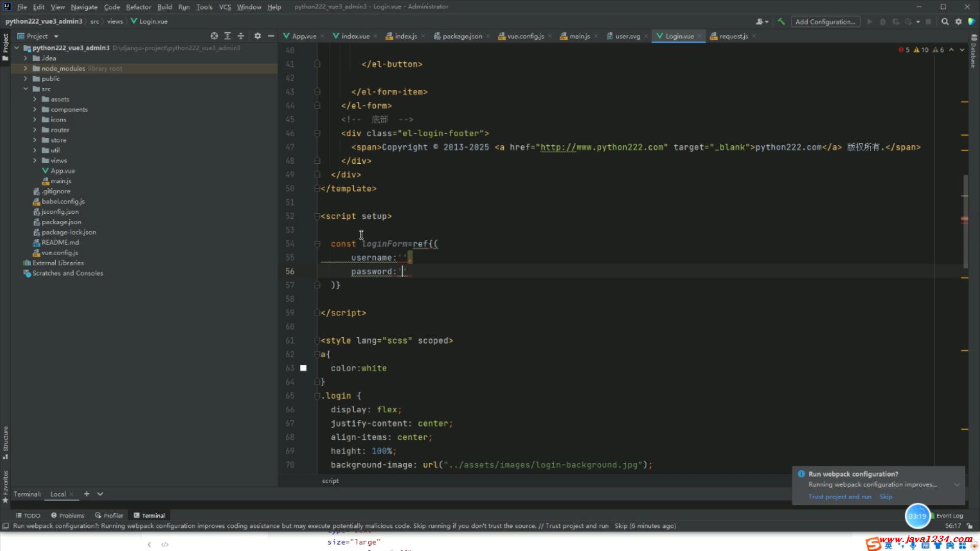Open the Navigate menu
Viewport: 980px width, 551px height.
[84, 7]
